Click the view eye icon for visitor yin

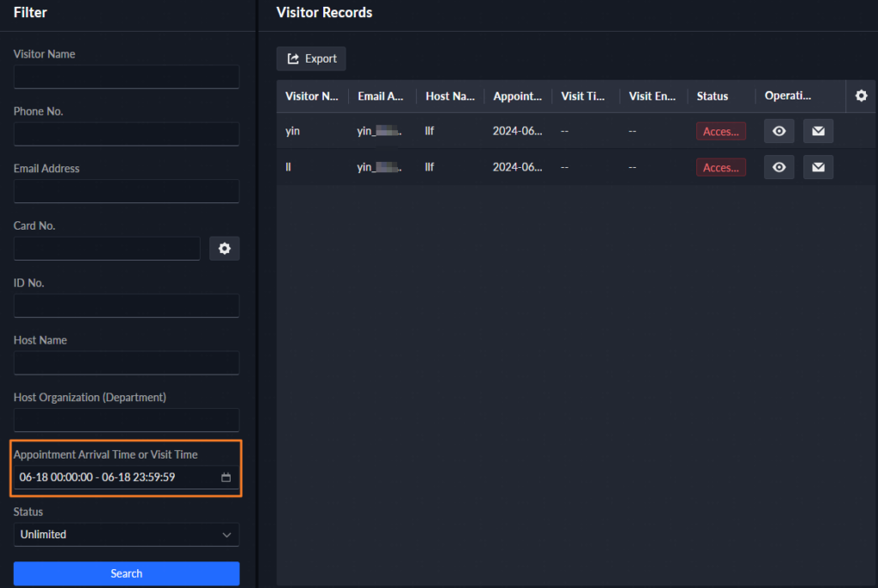(x=779, y=131)
